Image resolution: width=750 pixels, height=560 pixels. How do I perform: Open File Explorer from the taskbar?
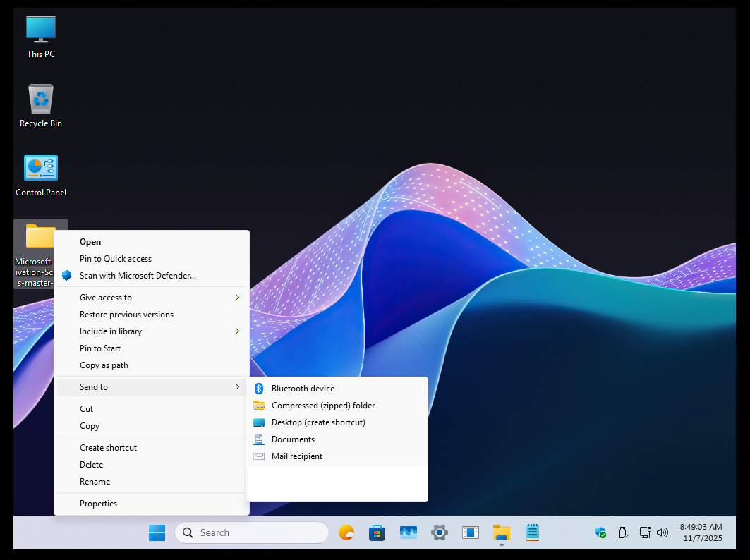click(501, 532)
